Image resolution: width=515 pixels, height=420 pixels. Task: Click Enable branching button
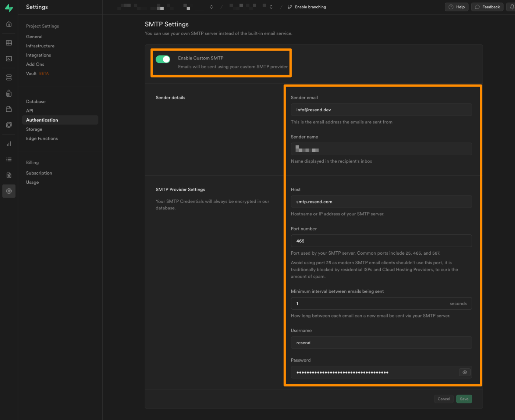tap(307, 7)
